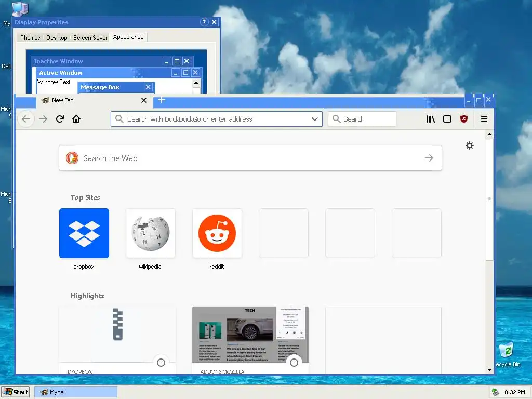Open the browser home page
This screenshot has height=399, width=532.
76,119
